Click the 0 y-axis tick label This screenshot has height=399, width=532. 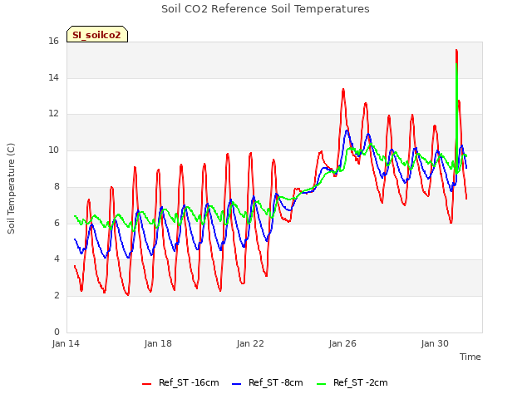[x=57, y=332]
